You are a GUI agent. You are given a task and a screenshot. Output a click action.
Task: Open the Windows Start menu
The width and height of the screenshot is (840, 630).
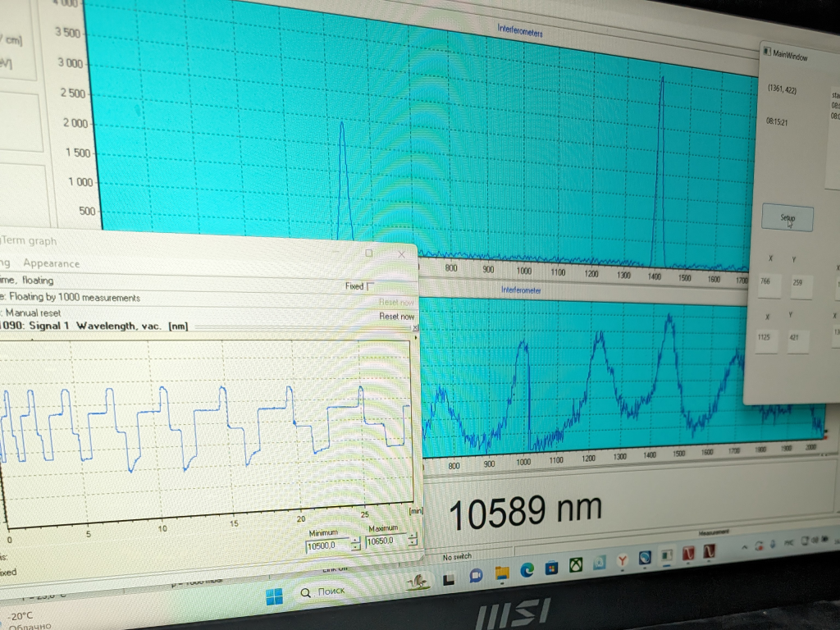tap(274, 596)
